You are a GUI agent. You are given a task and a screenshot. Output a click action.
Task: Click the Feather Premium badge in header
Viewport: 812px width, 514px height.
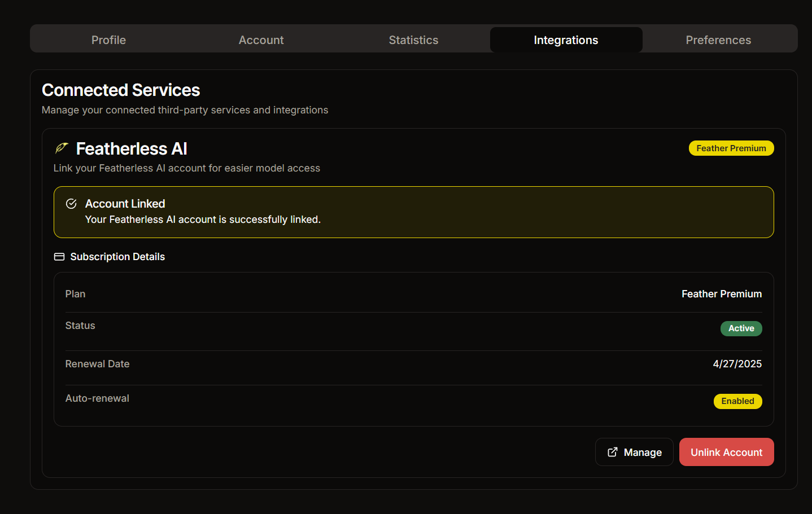pyautogui.click(x=731, y=148)
